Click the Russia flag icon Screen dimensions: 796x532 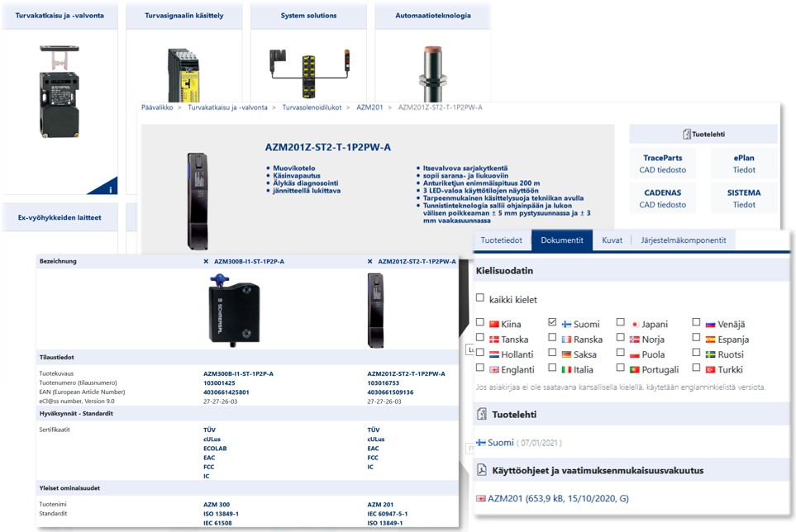[x=711, y=325]
